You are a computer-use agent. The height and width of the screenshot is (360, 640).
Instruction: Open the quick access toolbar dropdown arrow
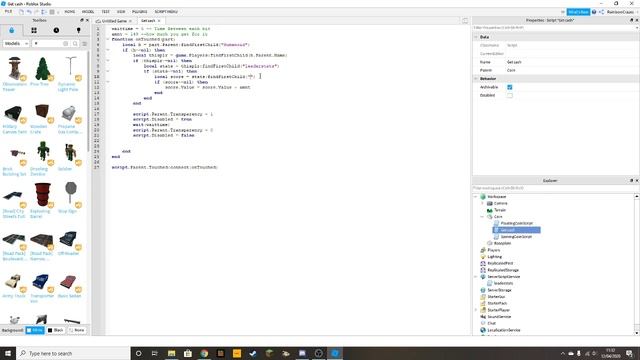(58, 12)
